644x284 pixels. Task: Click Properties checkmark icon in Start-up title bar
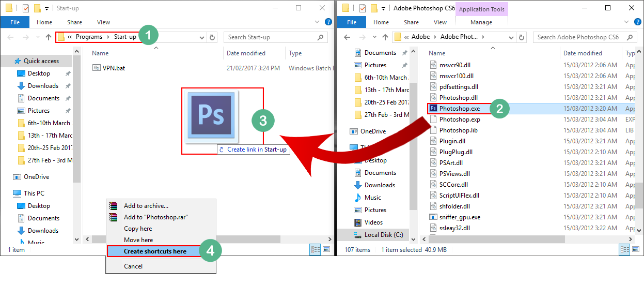pos(26,8)
